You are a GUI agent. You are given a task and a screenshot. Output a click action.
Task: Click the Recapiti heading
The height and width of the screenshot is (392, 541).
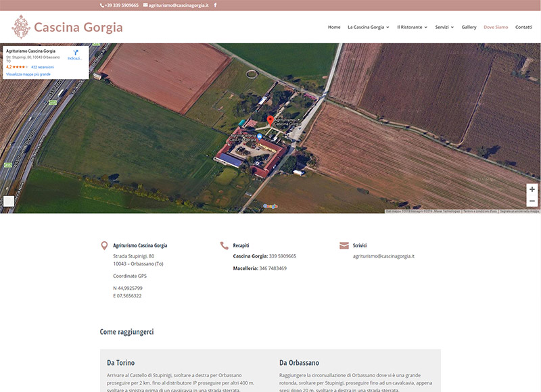coord(241,245)
